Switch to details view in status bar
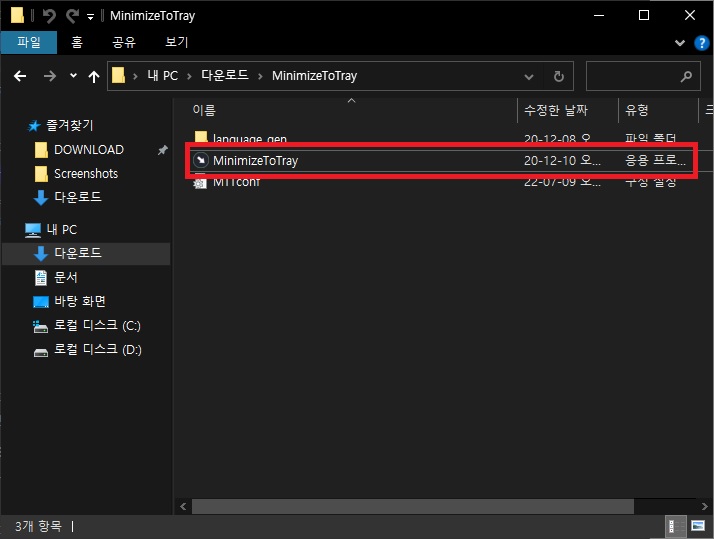Image resolution: width=714 pixels, height=539 pixels. 675,526
